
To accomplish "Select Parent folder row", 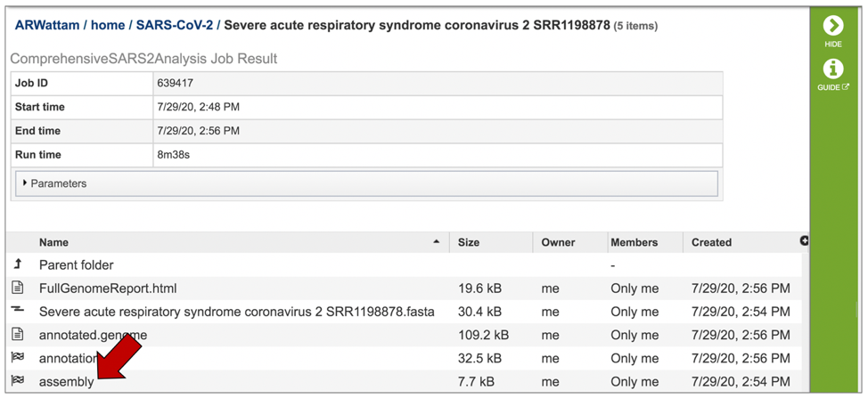I will [77, 265].
